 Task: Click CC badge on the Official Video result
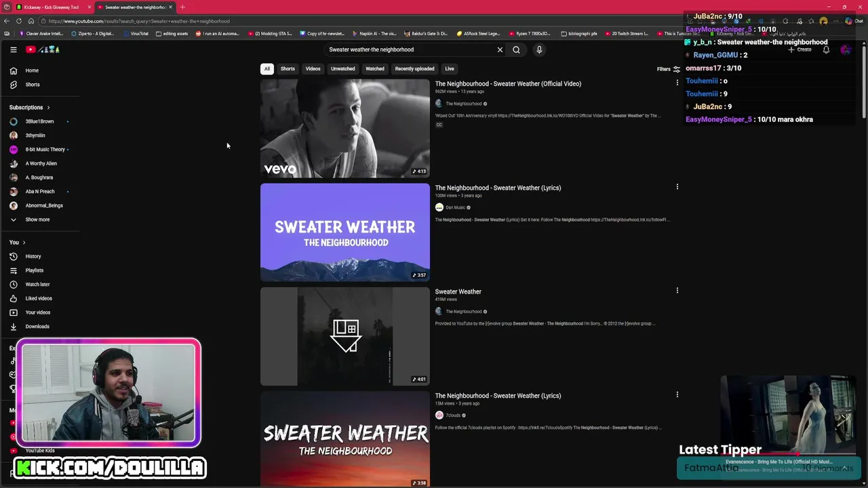tap(439, 125)
